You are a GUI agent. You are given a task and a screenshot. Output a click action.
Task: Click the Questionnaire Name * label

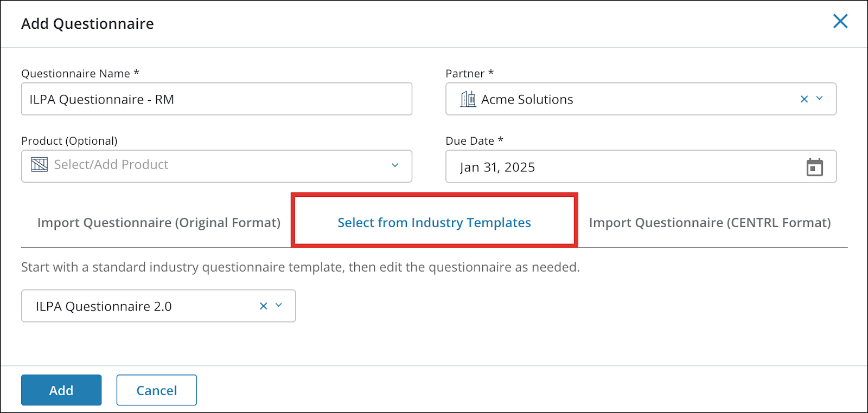click(80, 73)
